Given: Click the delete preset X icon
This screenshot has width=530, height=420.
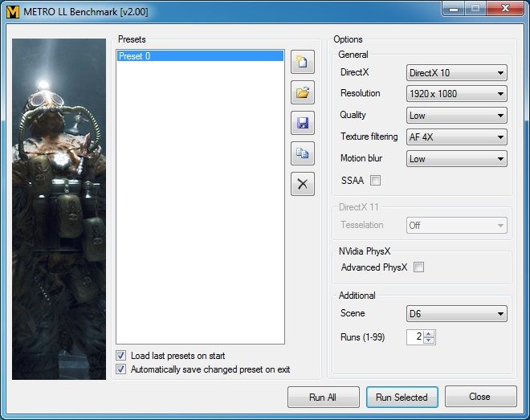Looking at the screenshot, I should (x=303, y=184).
